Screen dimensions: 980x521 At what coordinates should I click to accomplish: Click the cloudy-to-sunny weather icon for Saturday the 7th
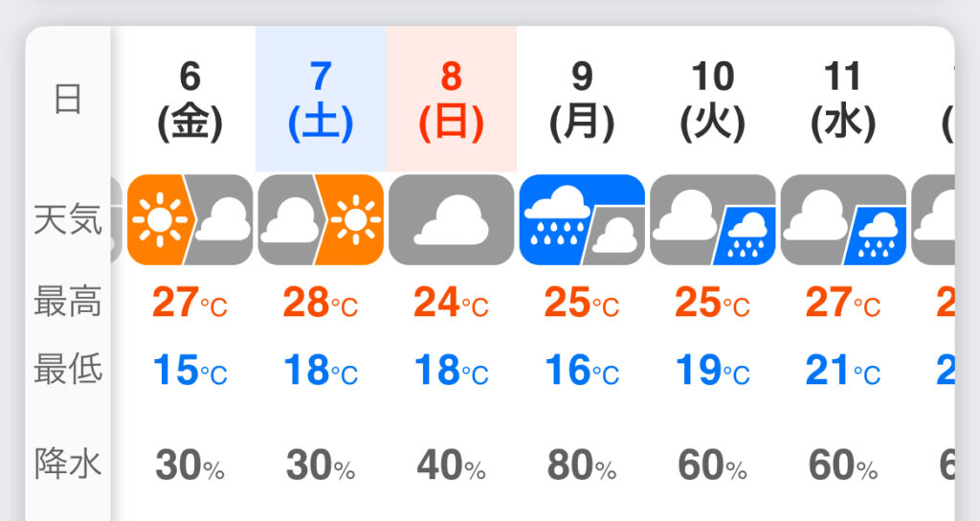(x=321, y=219)
